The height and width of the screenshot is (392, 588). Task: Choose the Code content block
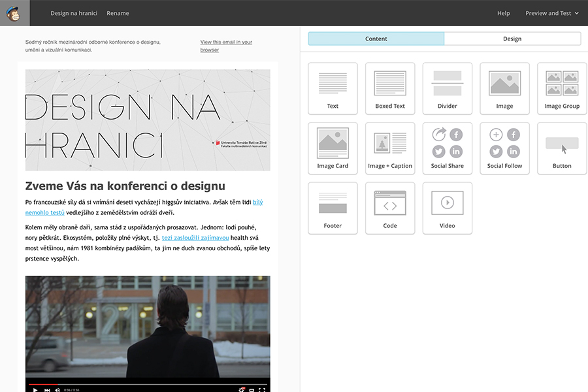coord(390,208)
